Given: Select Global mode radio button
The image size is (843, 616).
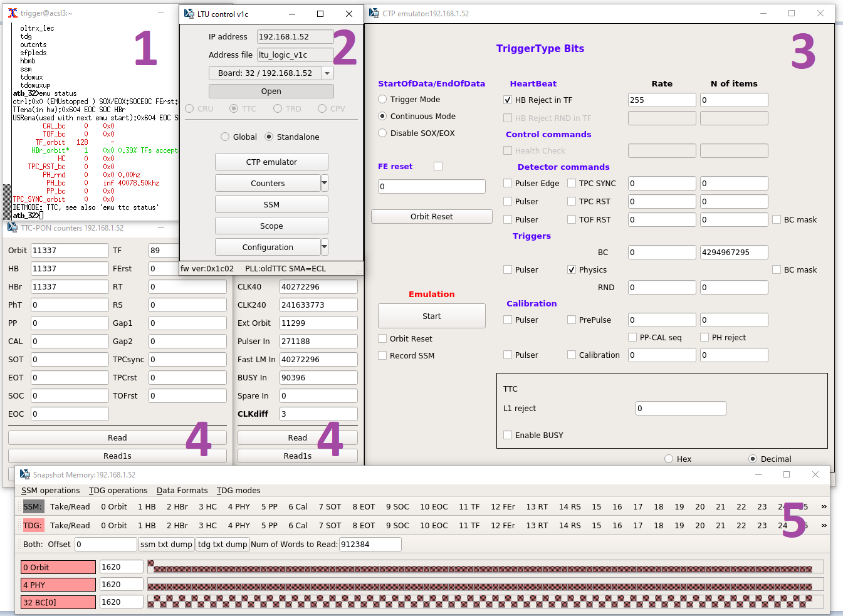Looking at the screenshot, I should pyautogui.click(x=225, y=137).
